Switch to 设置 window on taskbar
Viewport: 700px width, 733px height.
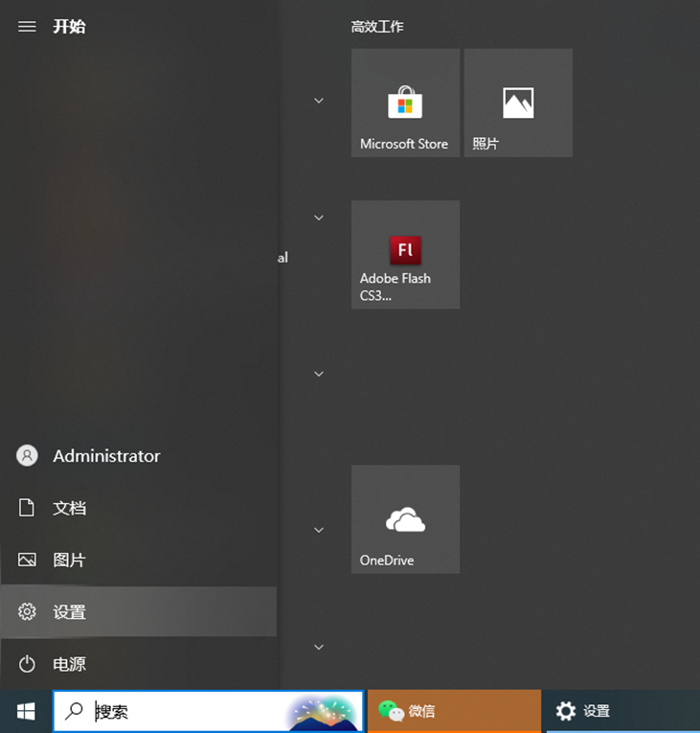(621, 712)
